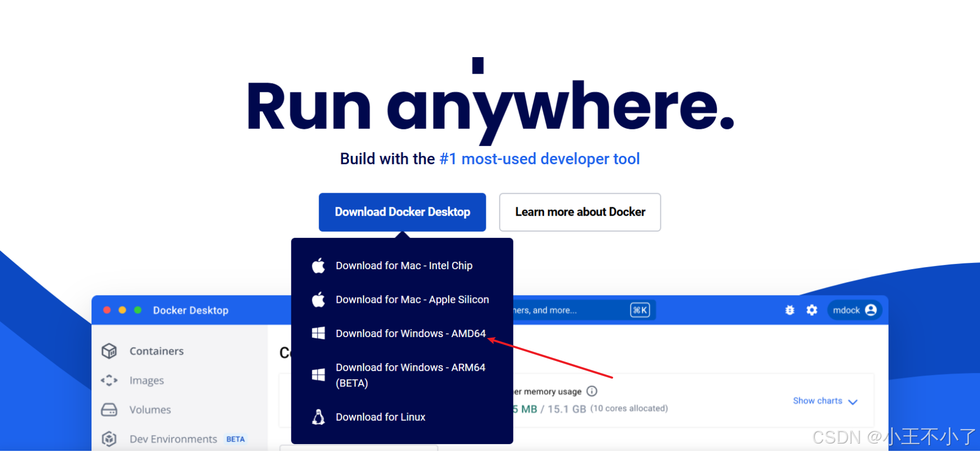Click the bug troubleshoot icon
The height and width of the screenshot is (454, 980).
coord(790,310)
